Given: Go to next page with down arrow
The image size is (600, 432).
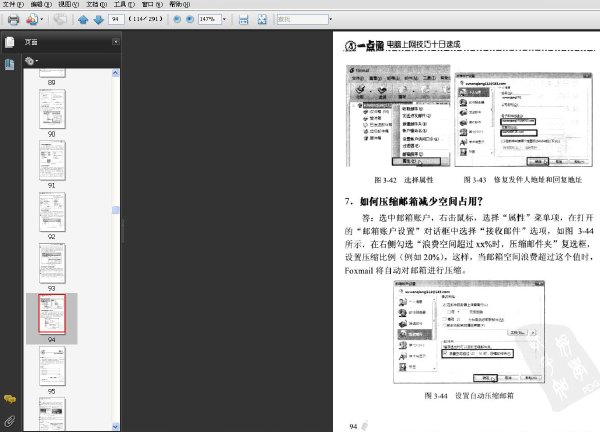Looking at the screenshot, I should tap(99, 19).
